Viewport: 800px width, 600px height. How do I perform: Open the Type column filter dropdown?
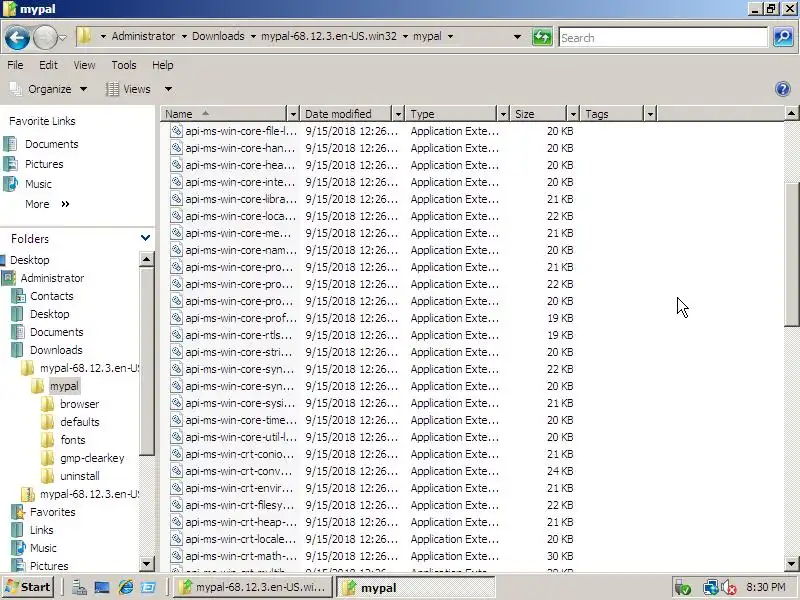click(x=503, y=114)
